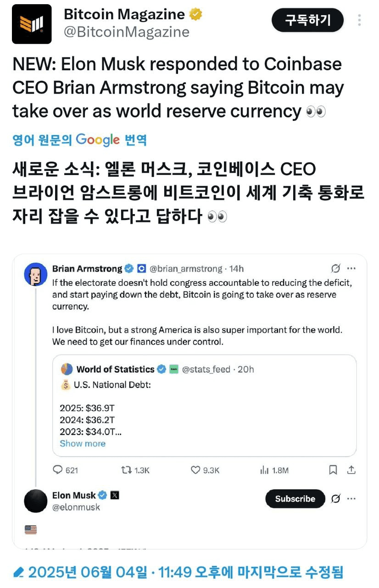This screenshot has height=588, width=379.
Task: Expand World of Statistics tweet with Show more
Action: (x=83, y=443)
